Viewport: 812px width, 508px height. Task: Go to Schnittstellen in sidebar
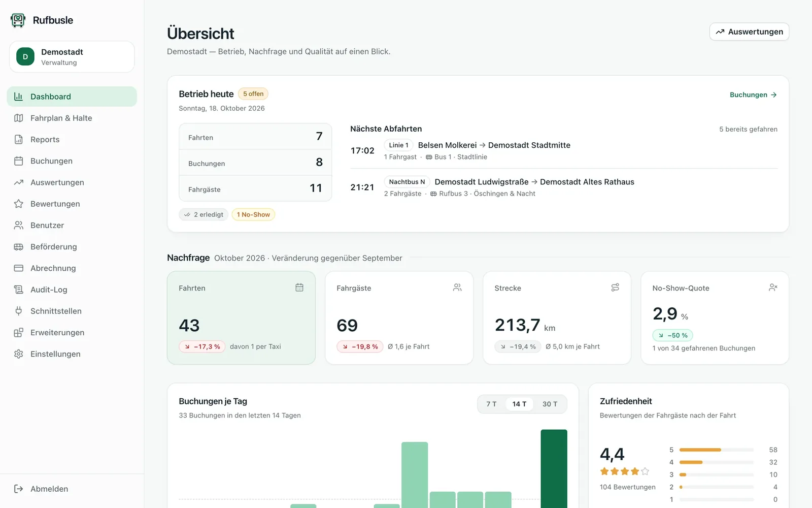(x=72, y=311)
